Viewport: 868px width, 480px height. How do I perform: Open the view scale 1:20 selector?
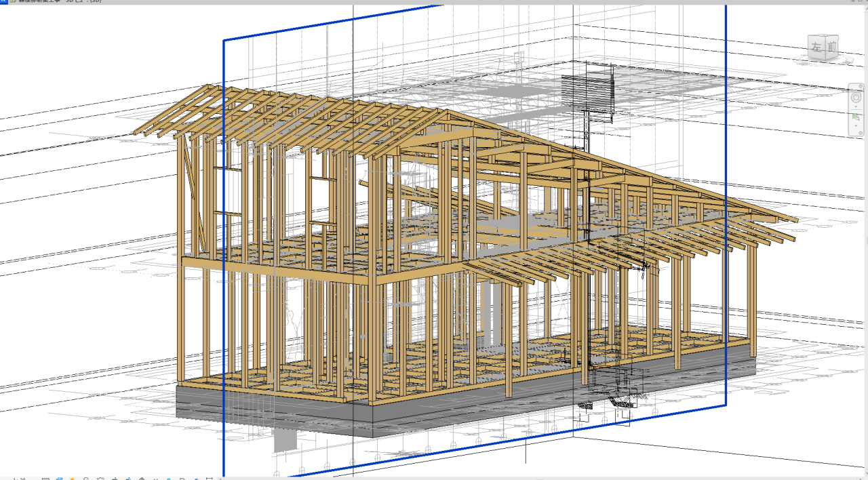point(19,479)
